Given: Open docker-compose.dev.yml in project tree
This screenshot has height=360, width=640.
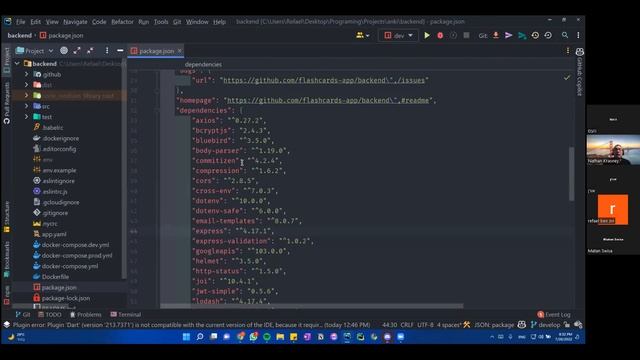Looking at the screenshot, I should pyautogui.click(x=71, y=245).
